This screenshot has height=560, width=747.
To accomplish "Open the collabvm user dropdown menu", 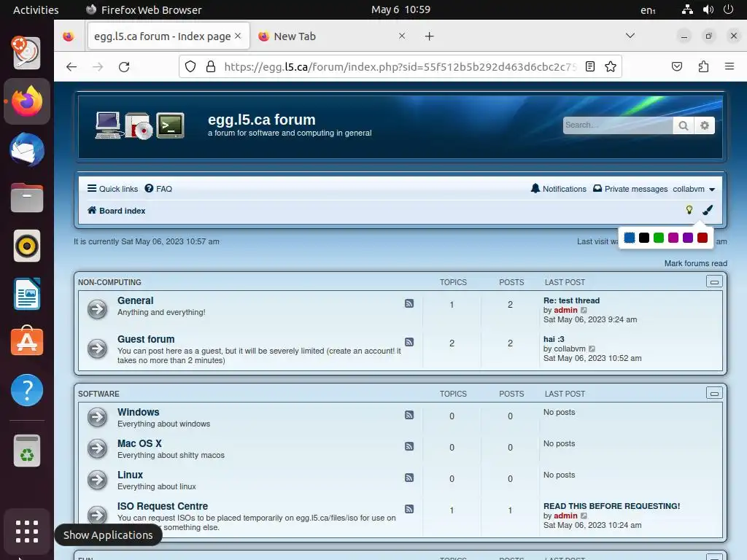I will (x=694, y=189).
